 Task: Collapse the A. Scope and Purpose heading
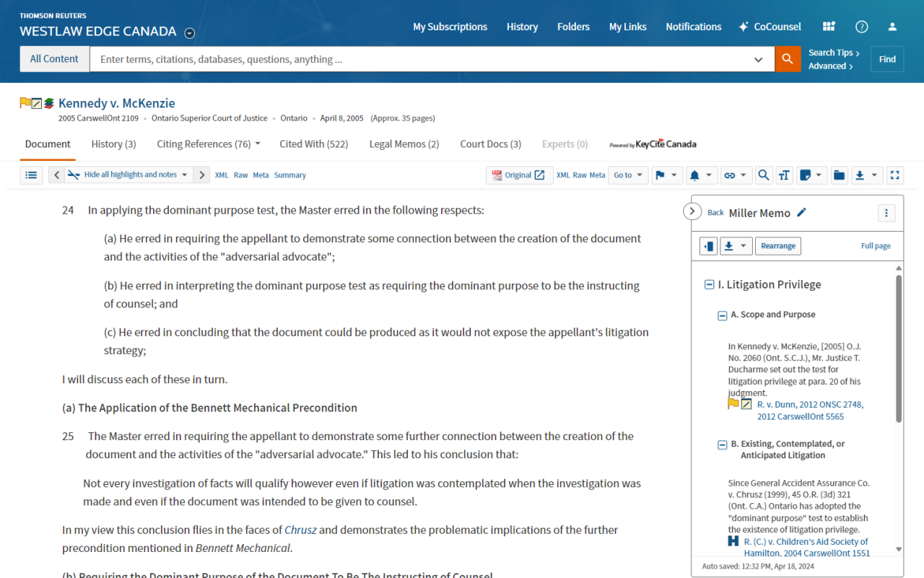click(722, 315)
